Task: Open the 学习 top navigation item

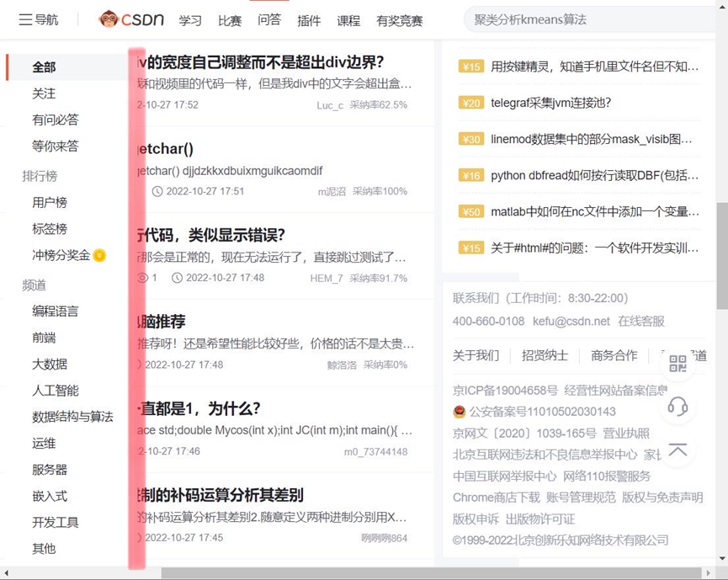Action: [190, 20]
